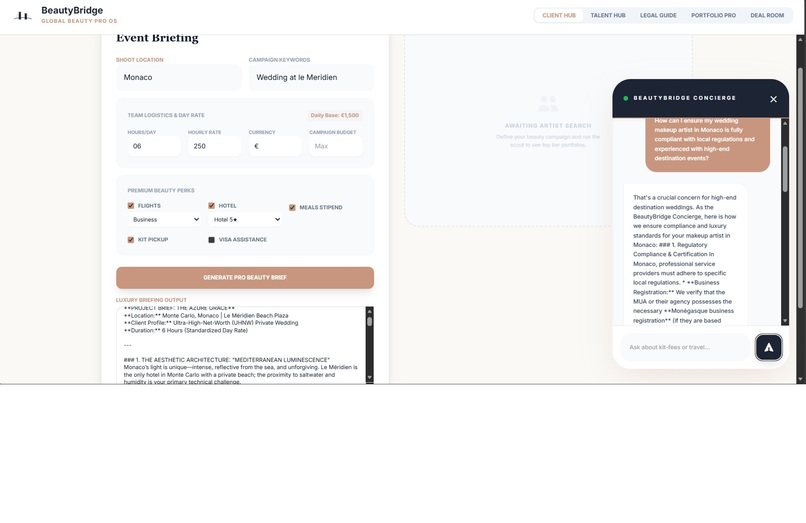The height and width of the screenshot is (523, 806).
Task: Click the Daily Base €1,500 badge
Action: pyautogui.click(x=335, y=115)
